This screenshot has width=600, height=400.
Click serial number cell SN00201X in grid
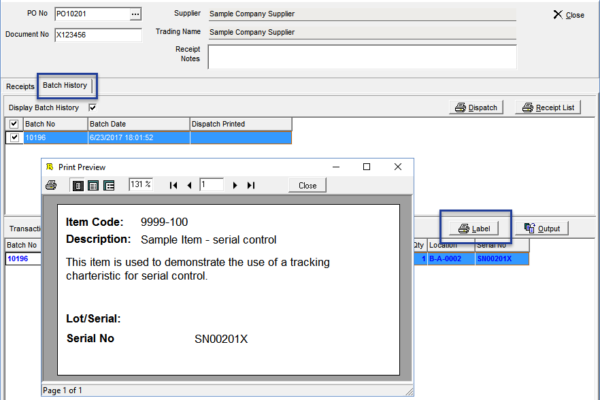tap(502, 259)
